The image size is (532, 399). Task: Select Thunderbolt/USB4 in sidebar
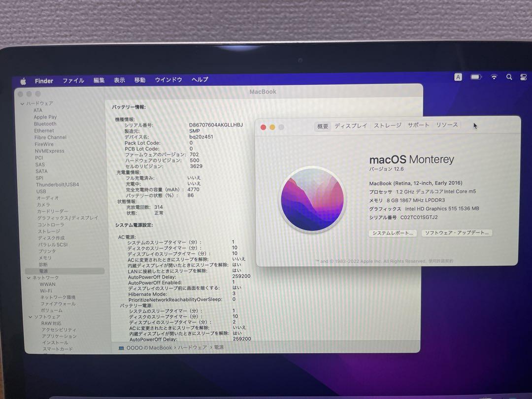pos(57,185)
